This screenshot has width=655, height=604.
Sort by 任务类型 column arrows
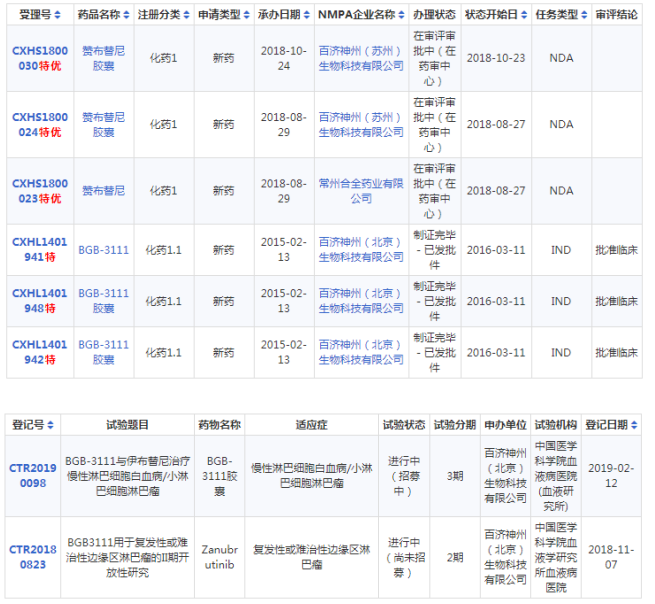tap(584, 15)
